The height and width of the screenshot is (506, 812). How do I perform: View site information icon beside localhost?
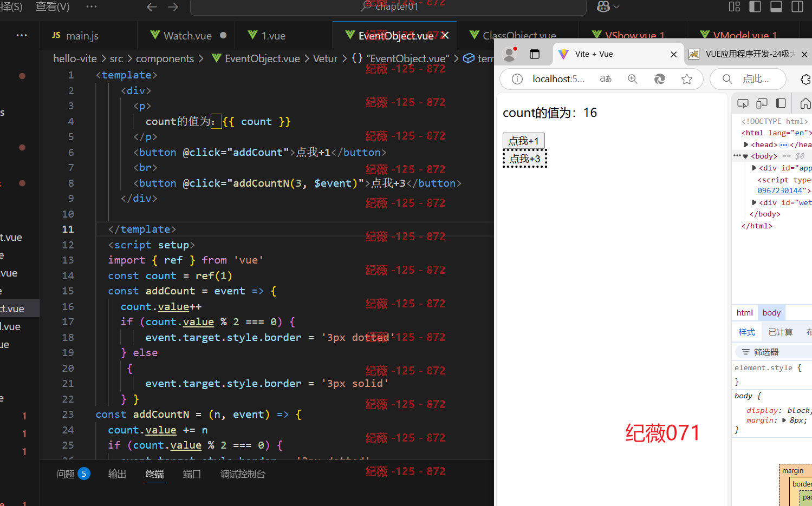click(x=517, y=79)
